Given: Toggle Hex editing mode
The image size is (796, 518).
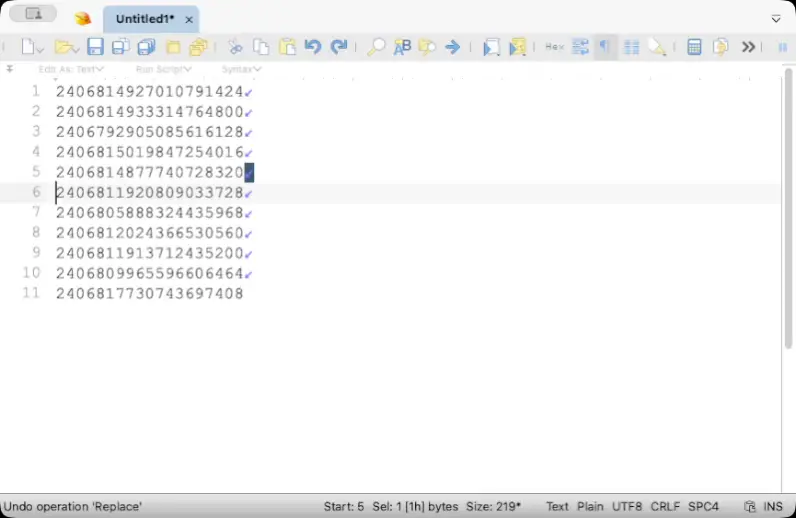Looking at the screenshot, I should coord(554,47).
